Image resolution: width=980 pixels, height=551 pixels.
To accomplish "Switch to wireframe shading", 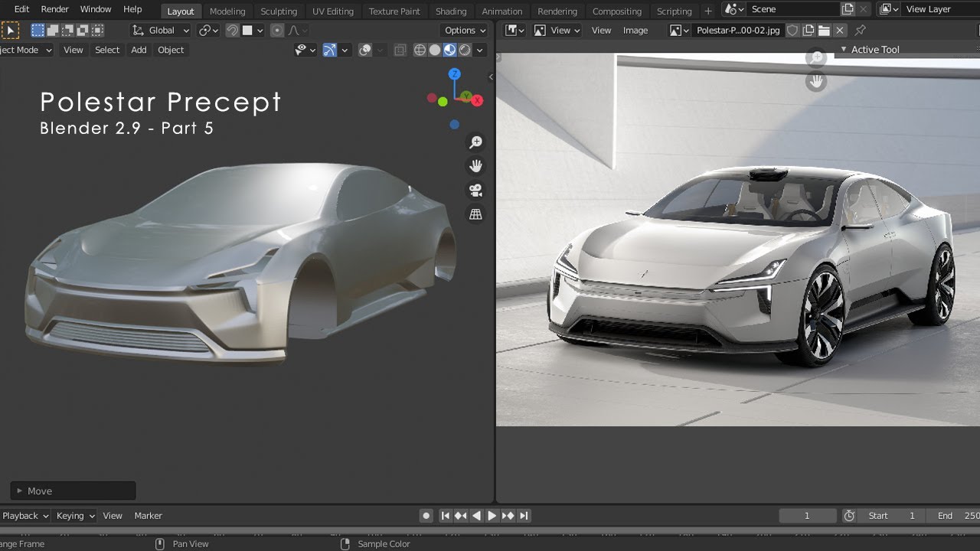I will [x=420, y=50].
